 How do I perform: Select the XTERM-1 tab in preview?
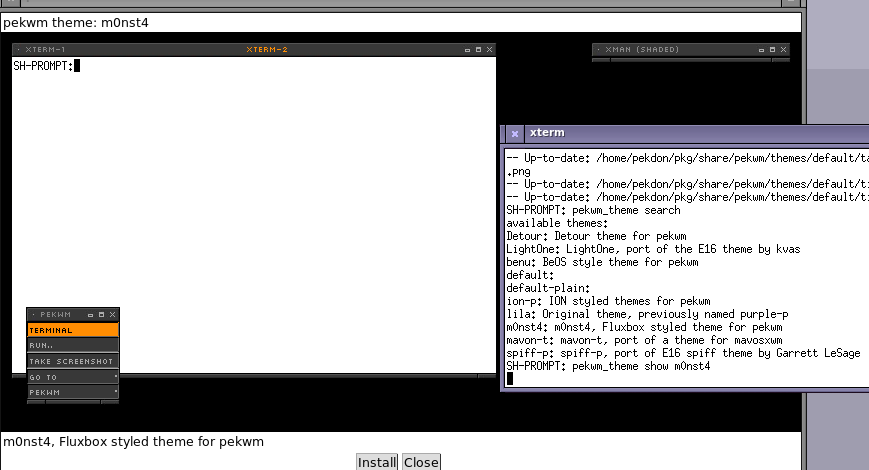point(45,50)
